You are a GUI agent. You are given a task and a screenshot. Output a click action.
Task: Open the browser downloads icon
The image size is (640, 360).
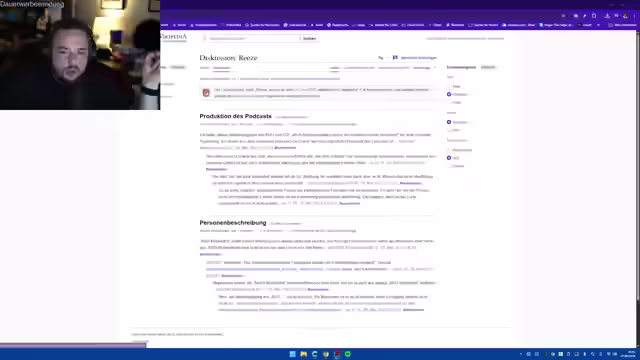pos(607,16)
